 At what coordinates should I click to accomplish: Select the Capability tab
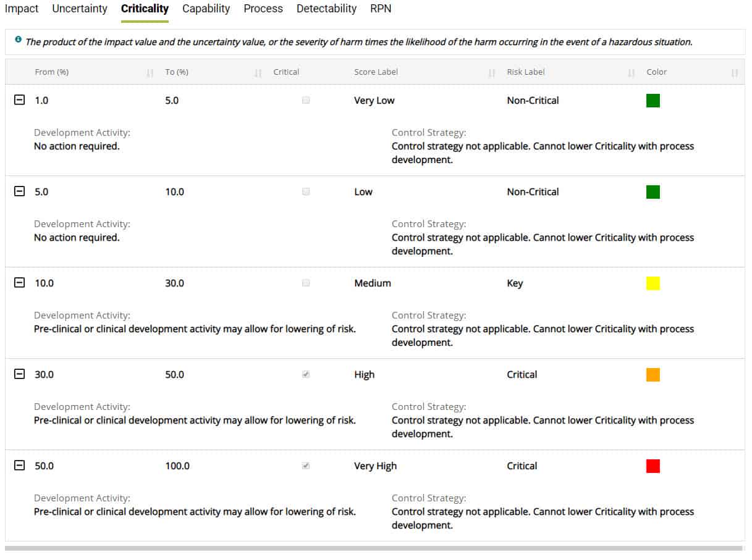pyautogui.click(x=206, y=9)
